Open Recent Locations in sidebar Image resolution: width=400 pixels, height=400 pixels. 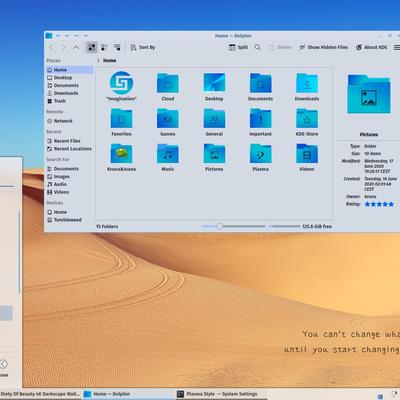pyautogui.click(x=69, y=149)
